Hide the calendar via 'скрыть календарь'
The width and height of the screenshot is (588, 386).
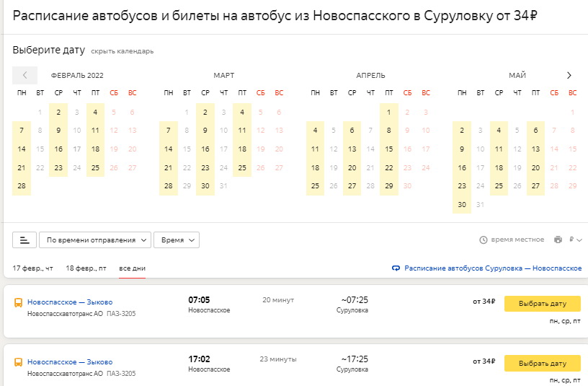coord(122,51)
